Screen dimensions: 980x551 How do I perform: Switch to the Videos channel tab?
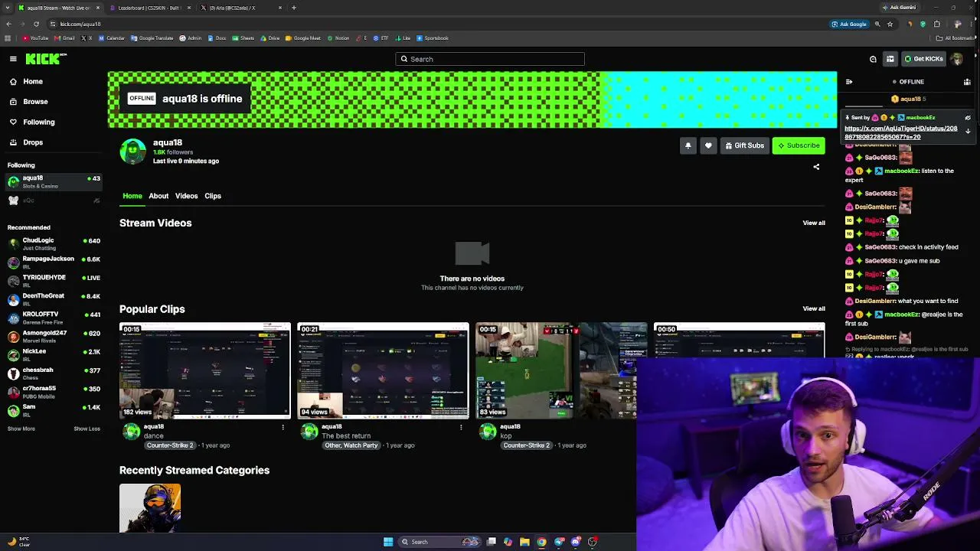(186, 196)
